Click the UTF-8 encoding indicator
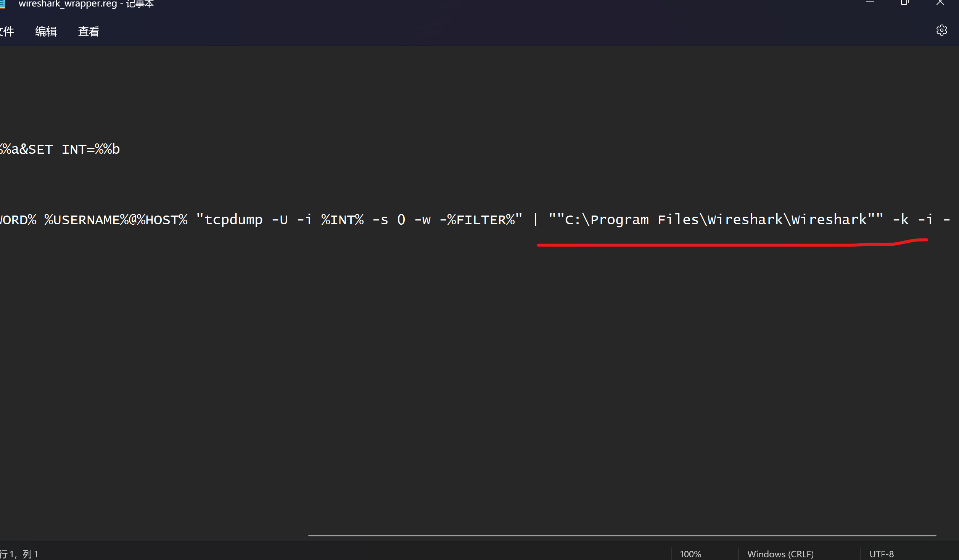Image resolution: width=959 pixels, height=560 pixels. [881, 554]
